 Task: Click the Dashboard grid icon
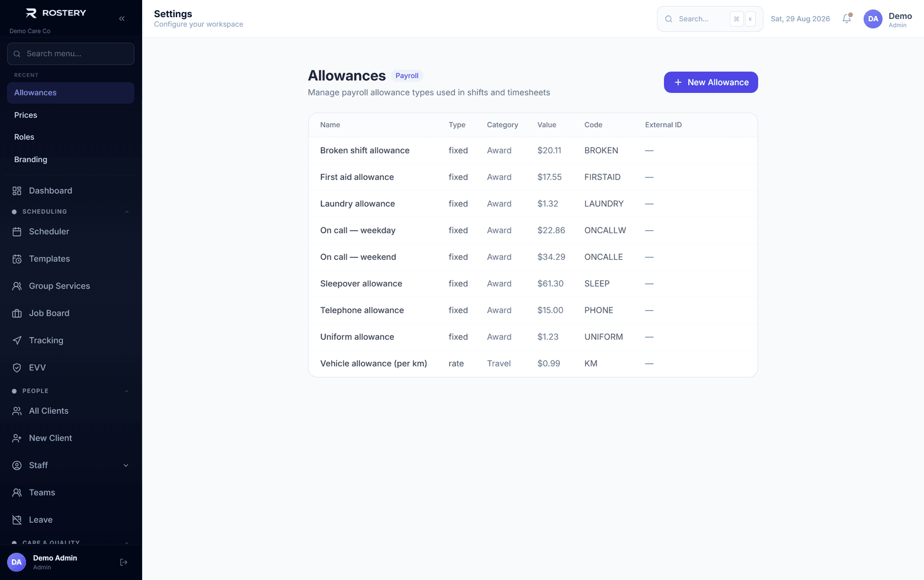click(17, 191)
